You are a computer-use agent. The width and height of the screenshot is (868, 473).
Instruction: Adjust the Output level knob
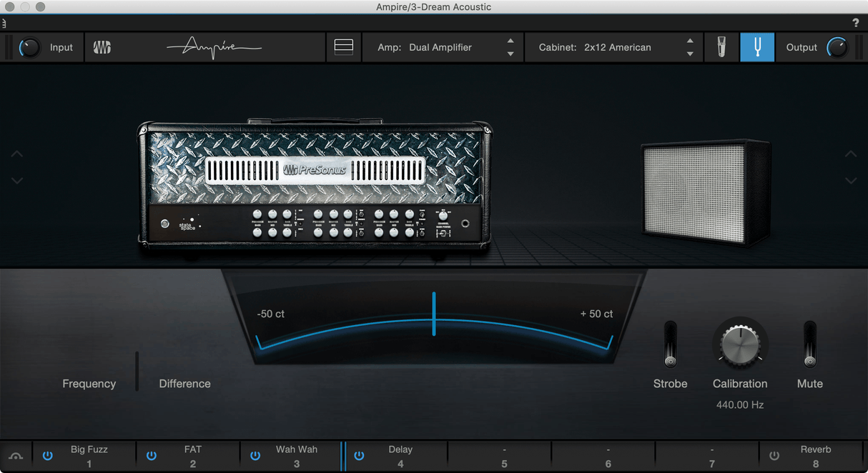point(836,46)
